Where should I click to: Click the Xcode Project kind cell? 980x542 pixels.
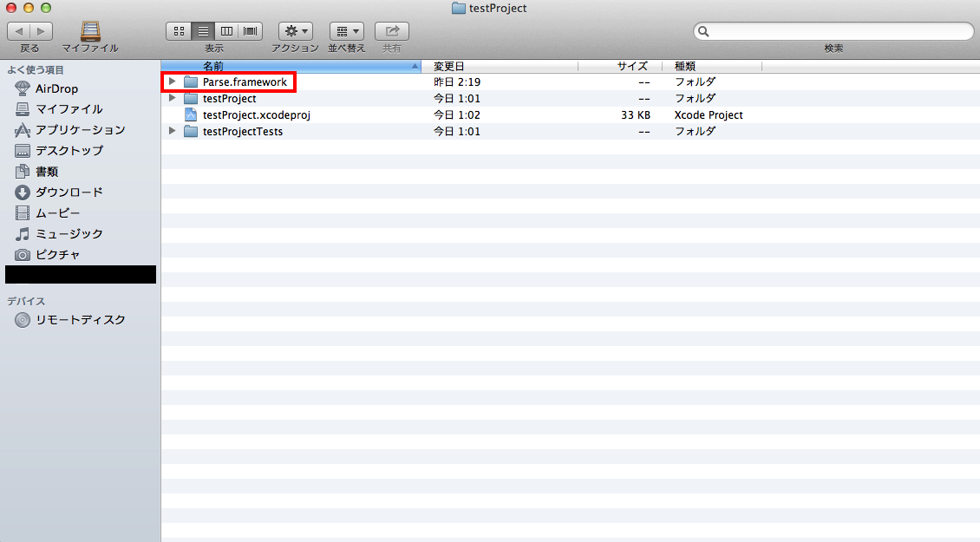709,115
